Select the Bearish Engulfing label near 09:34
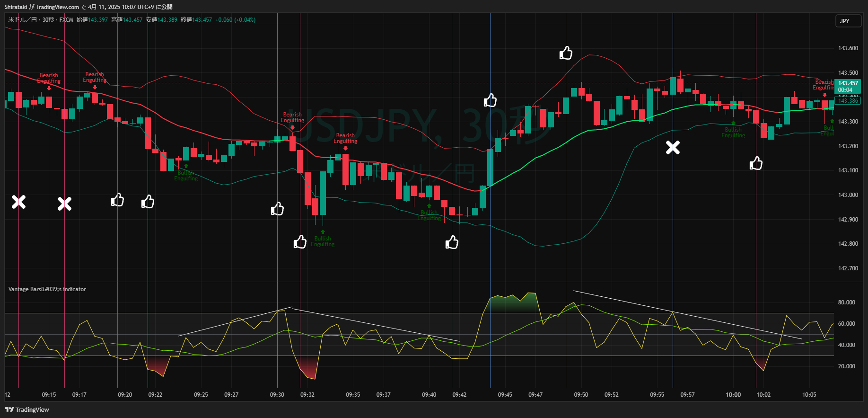Screen dimensions: 868x418 coord(345,138)
